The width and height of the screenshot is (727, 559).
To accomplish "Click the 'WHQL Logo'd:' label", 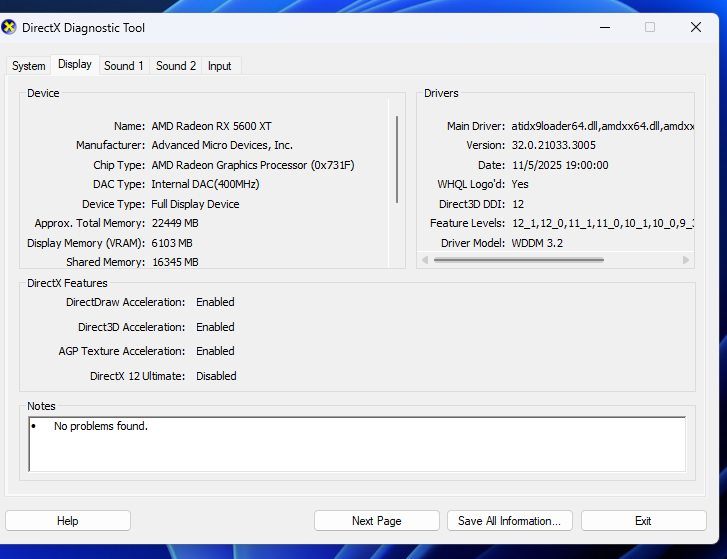I will (x=471, y=184).
